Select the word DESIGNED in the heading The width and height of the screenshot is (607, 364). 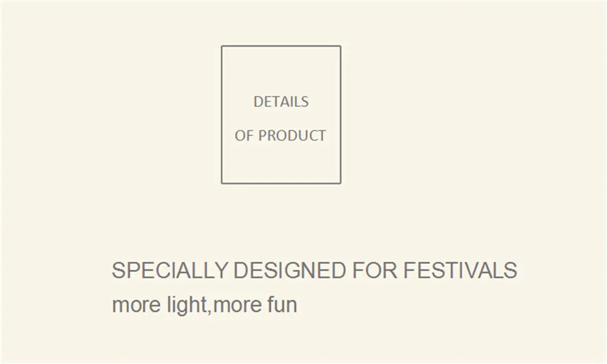click(x=290, y=270)
